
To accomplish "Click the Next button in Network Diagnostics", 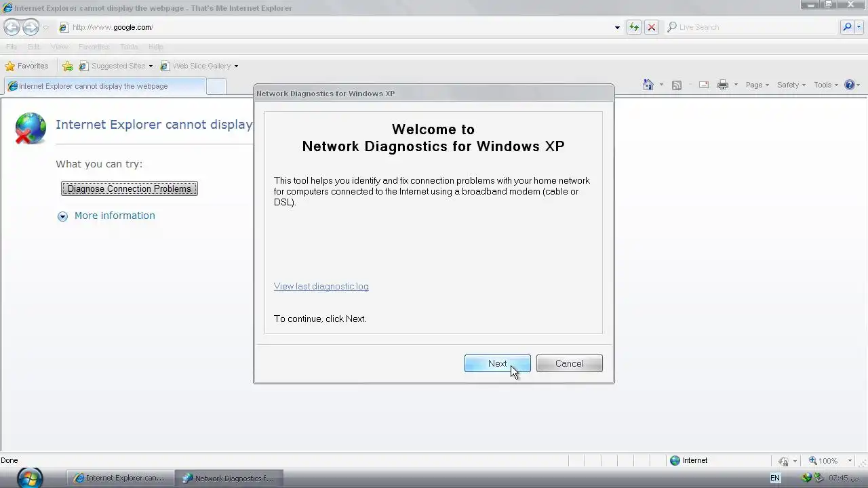I will tap(497, 363).
